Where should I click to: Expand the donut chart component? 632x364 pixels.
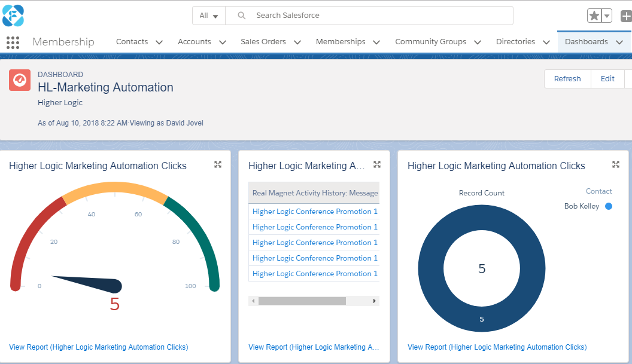[615, 164]
